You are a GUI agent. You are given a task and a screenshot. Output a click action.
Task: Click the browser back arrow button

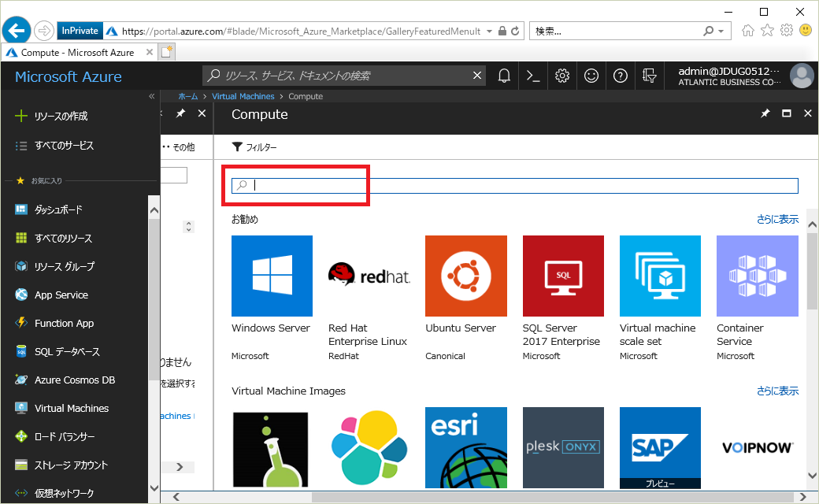17,31
